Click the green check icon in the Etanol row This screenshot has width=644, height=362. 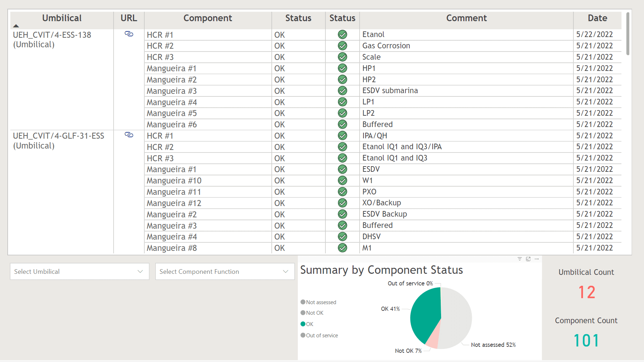(342, 35)
